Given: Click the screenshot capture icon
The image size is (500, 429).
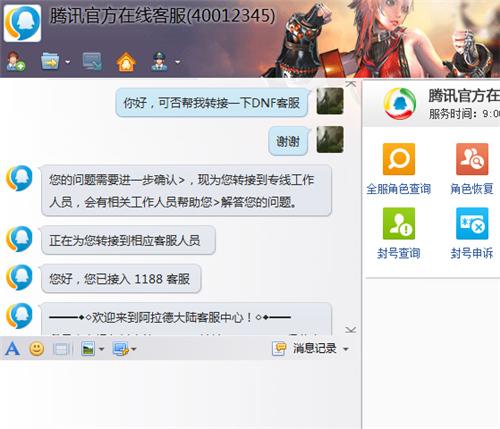Looking at the screenshot, I should click(x=120, y=349).
